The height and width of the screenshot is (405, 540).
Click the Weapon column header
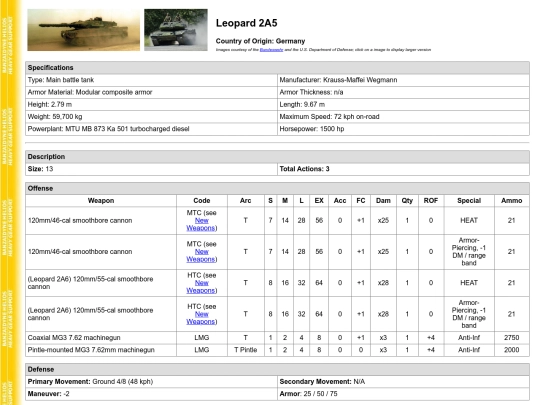pos(101,200)
